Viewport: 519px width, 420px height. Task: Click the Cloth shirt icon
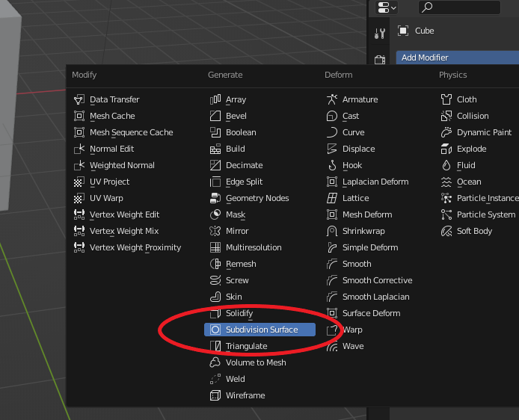point(446,99)
